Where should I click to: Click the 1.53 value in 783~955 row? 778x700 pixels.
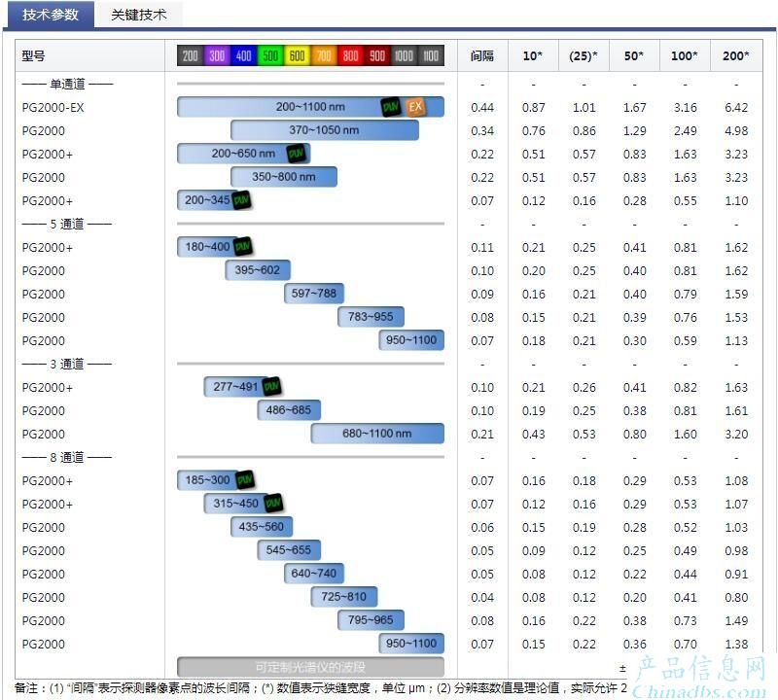tap(736, 317)
